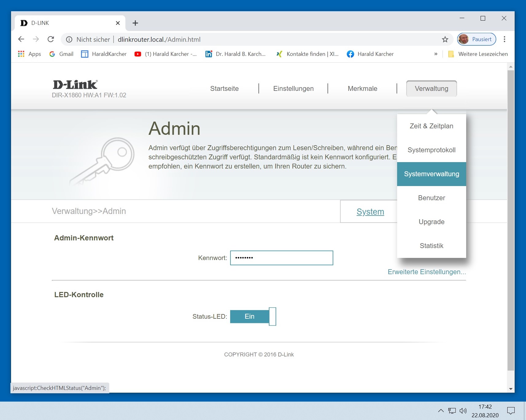Minimize the Chrome window

point(462,18)
